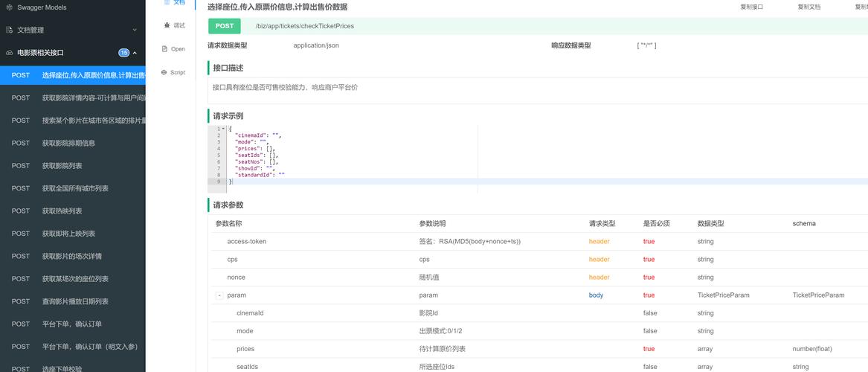The height and width of the screenshot is (372, 868).
Task: Click the 复制接口 copy button
Action: (752, 7)
